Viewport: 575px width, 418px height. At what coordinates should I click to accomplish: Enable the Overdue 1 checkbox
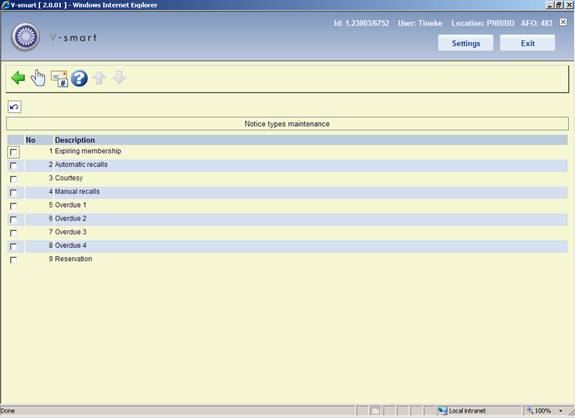[x=13, y=206]
